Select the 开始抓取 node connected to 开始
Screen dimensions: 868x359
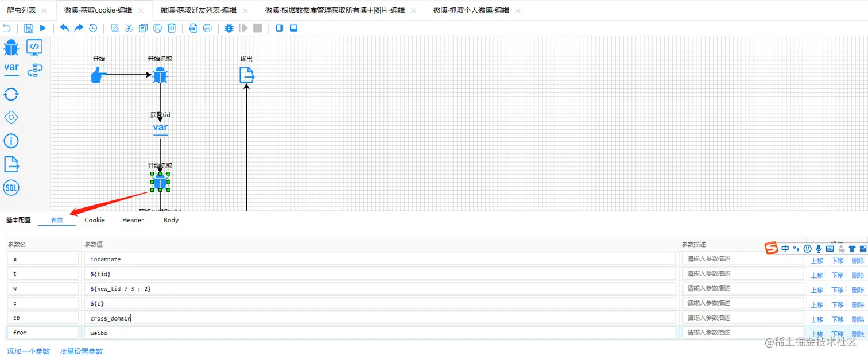pyautogui.click(x=160, y=75)
